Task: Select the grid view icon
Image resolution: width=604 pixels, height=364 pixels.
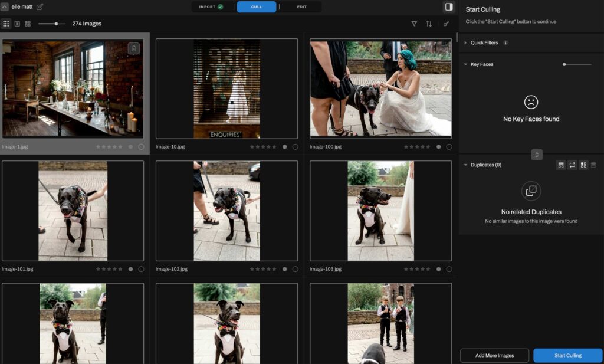Action: [6, 24]
